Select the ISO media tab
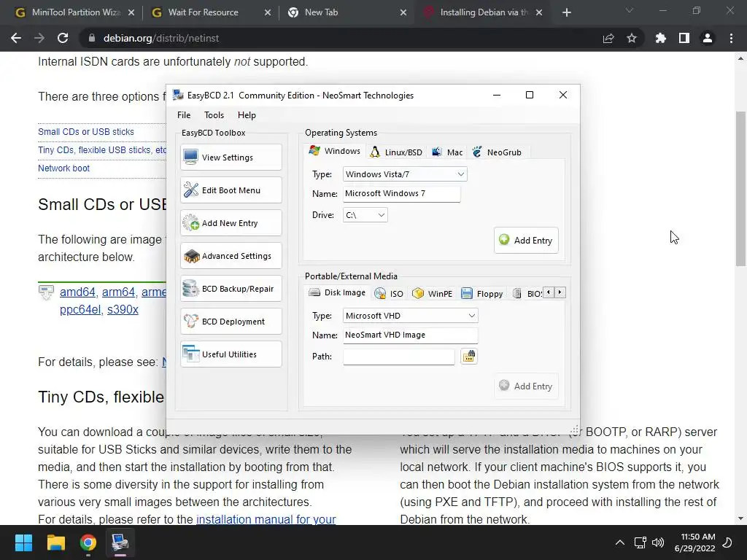This screenshot has width=747, height=560. click(x=389, y=294)
